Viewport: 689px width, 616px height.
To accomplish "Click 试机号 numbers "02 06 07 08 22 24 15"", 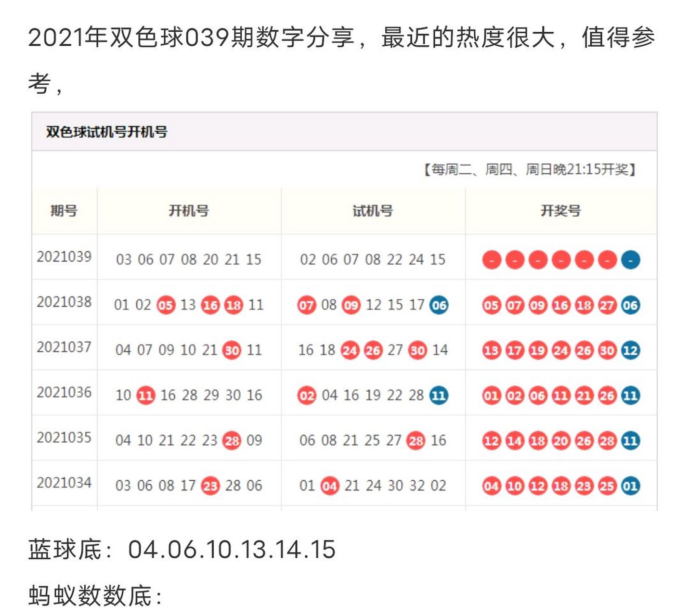I will pyautogui.click(x=373, y=259).
